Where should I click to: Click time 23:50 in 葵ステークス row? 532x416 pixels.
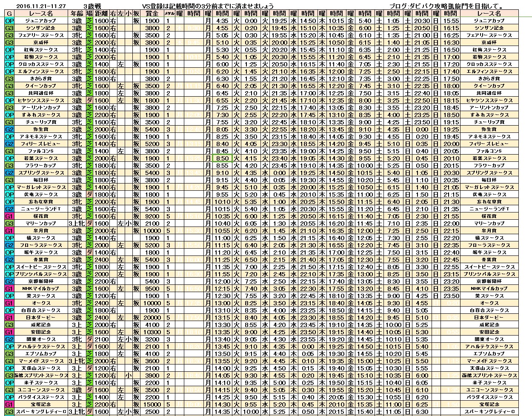pos(451,296)
